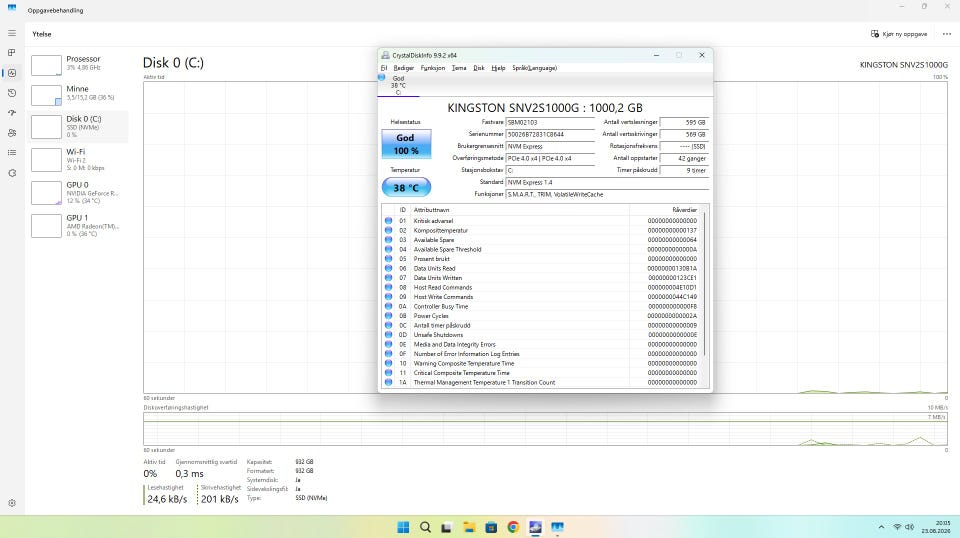Open the Processes page icon in Task Manager sidebar
The height and width of the screenshot is (538, 960).
coord(12,53)
